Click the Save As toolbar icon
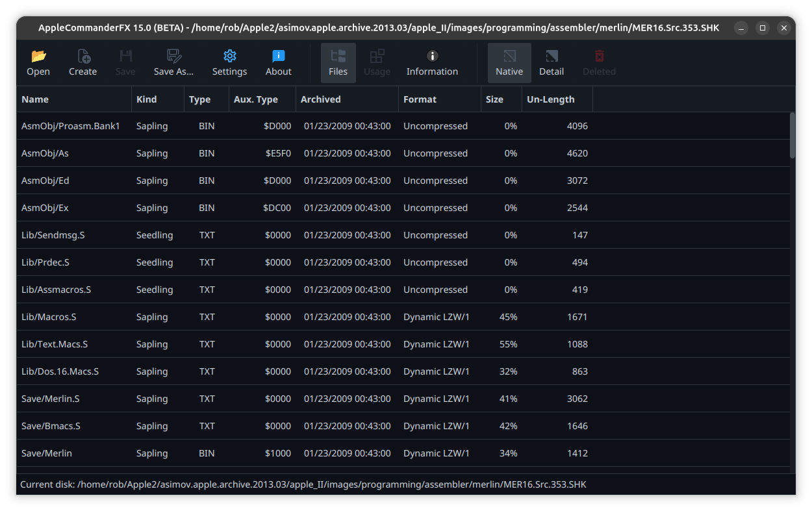 tap(173, 63)
